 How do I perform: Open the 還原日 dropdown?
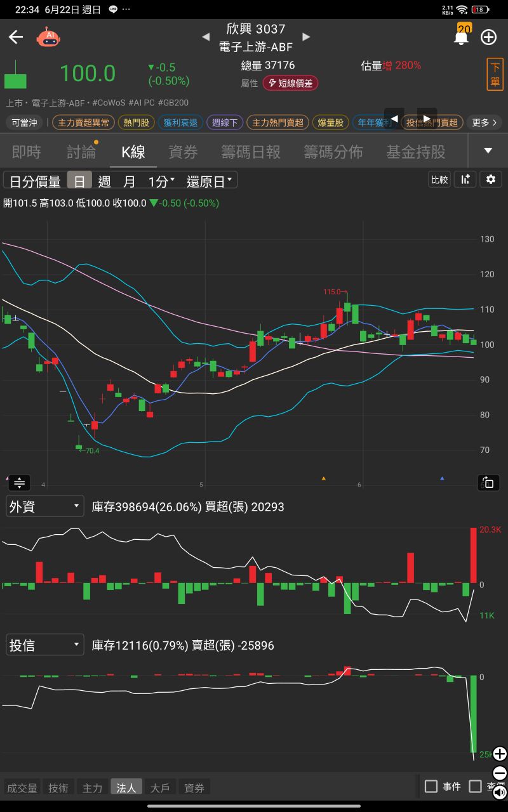[x=211, y=181]
